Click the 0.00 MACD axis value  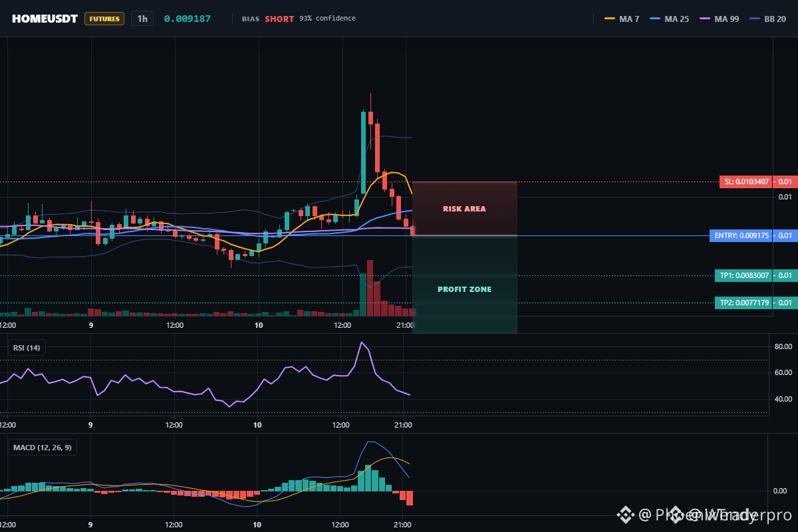click(x=781, y=491)
